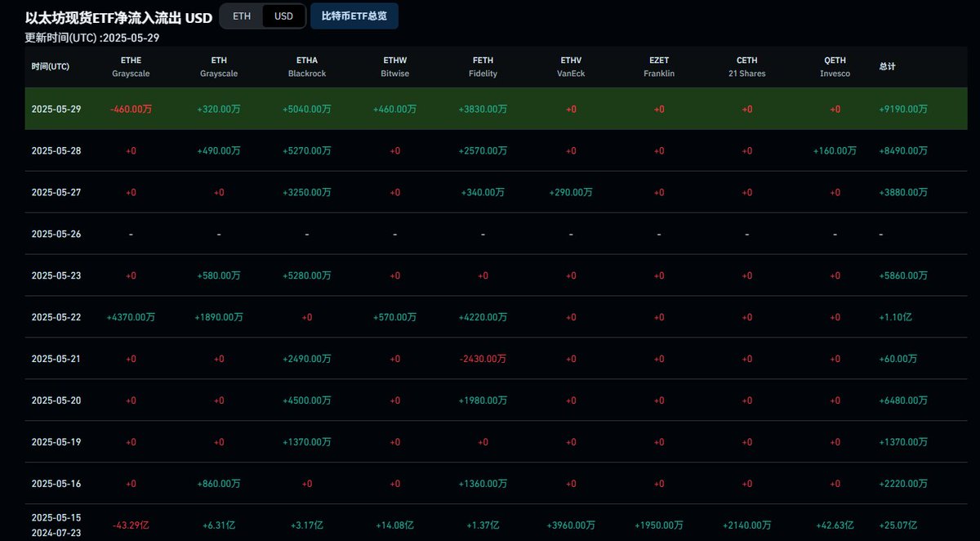Click the +490.00万 Grayscale ETH value

[x=219, y=150]
